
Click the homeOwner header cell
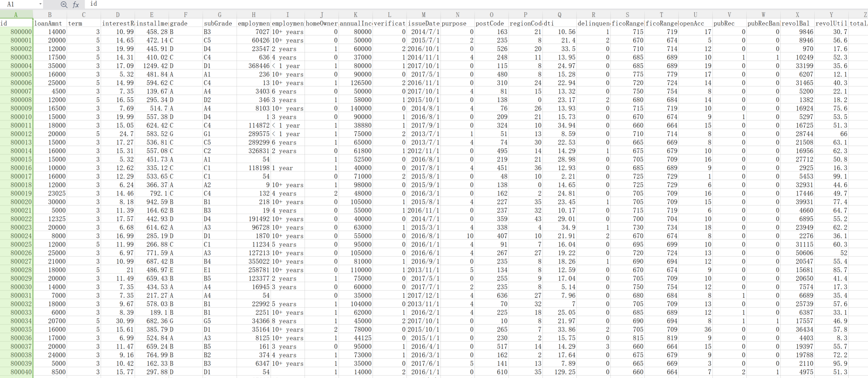tap(321, 23)
